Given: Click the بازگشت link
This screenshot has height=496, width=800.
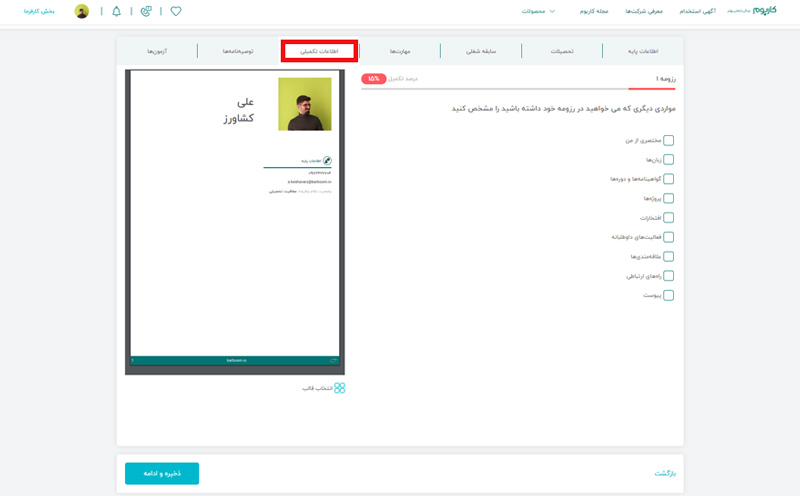Looking at the screenshot, I should click(665, 474).
